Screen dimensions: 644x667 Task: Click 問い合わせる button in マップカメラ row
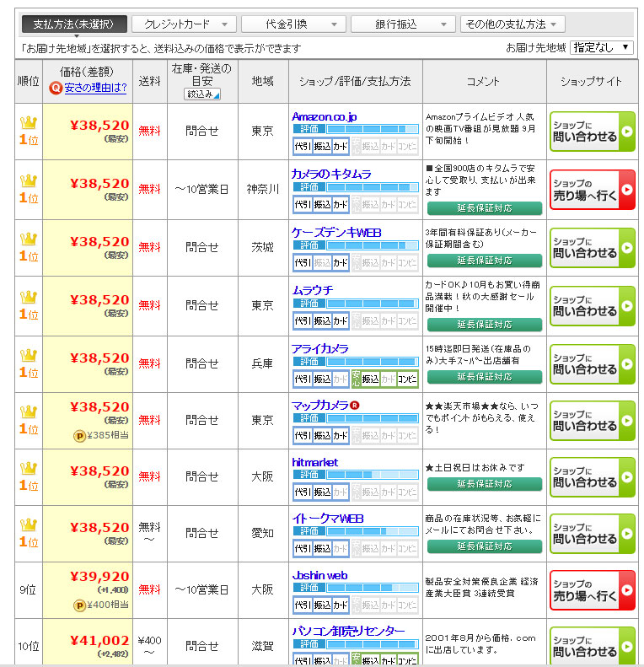(x=593, y=420)
